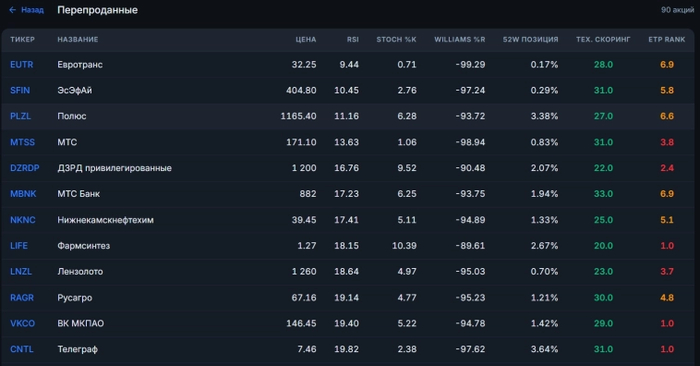Sort by RSI column header
This screenshot has height=366, width=700.
point(353,39)
